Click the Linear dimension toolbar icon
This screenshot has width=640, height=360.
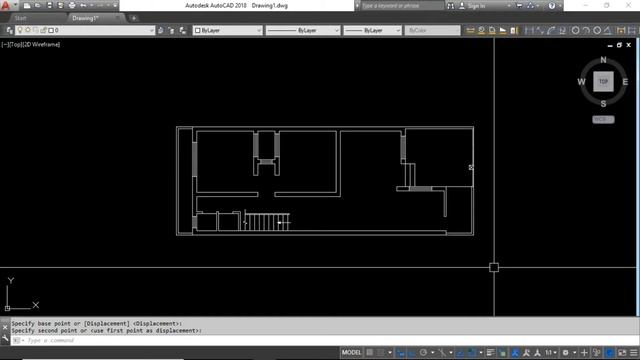click(529, 30)
